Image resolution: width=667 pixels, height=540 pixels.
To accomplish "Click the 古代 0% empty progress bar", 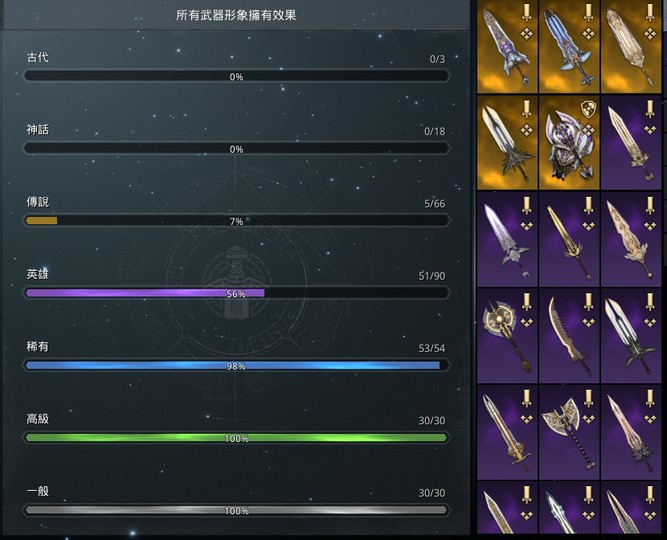I will click(236, 76).
